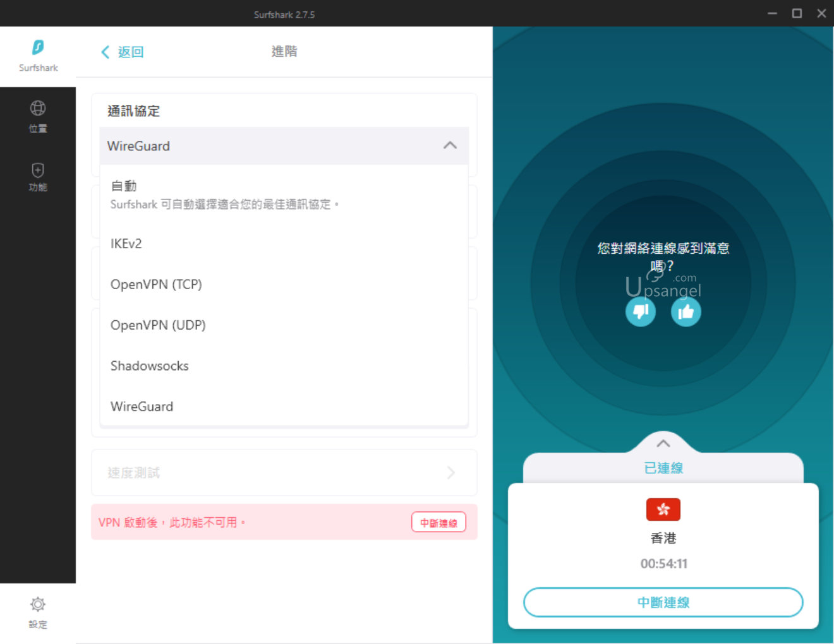Click the OpenVPN (TCP) list entry
The image size is (834, 644).
156,284
